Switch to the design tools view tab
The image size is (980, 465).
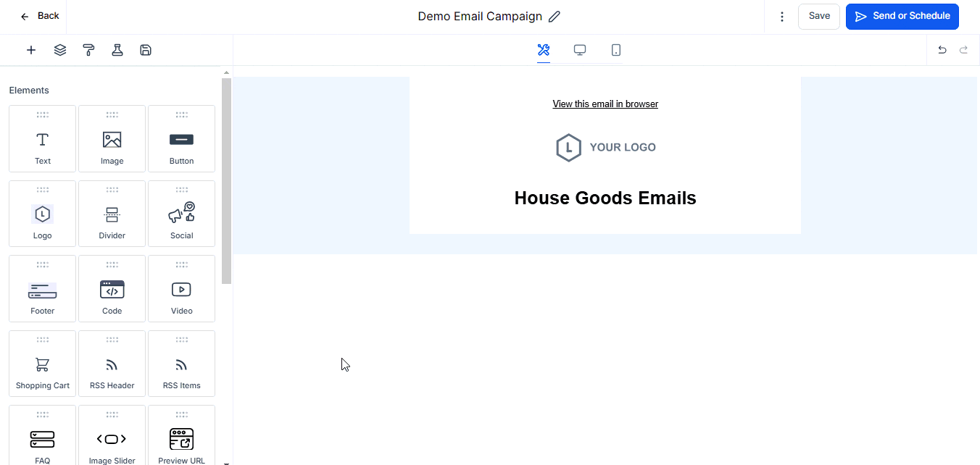point(544,50)
